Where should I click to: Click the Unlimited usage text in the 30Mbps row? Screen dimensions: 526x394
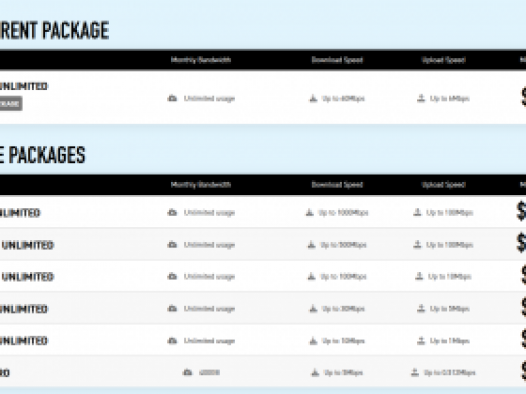pos(209,309)
